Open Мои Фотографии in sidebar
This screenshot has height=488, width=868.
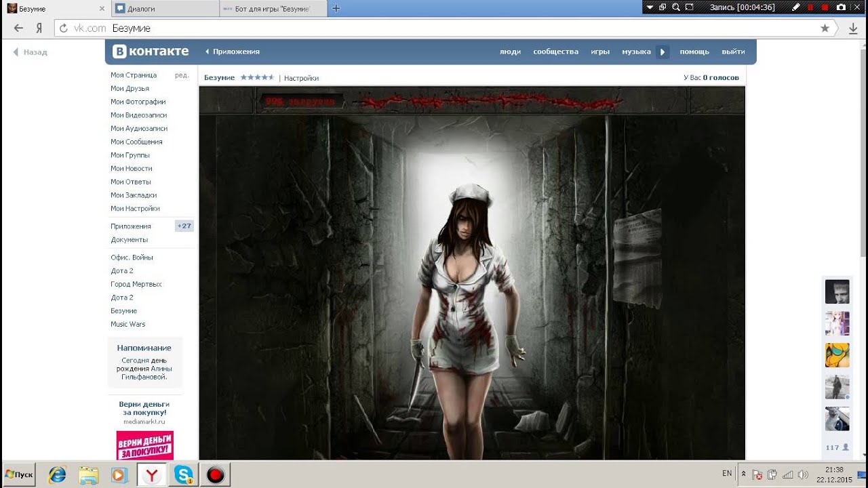pos(138,102)
